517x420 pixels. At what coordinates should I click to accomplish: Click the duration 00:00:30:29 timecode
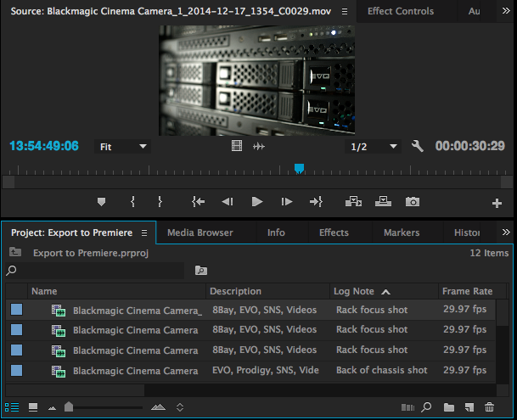click(x=469, y=146)
